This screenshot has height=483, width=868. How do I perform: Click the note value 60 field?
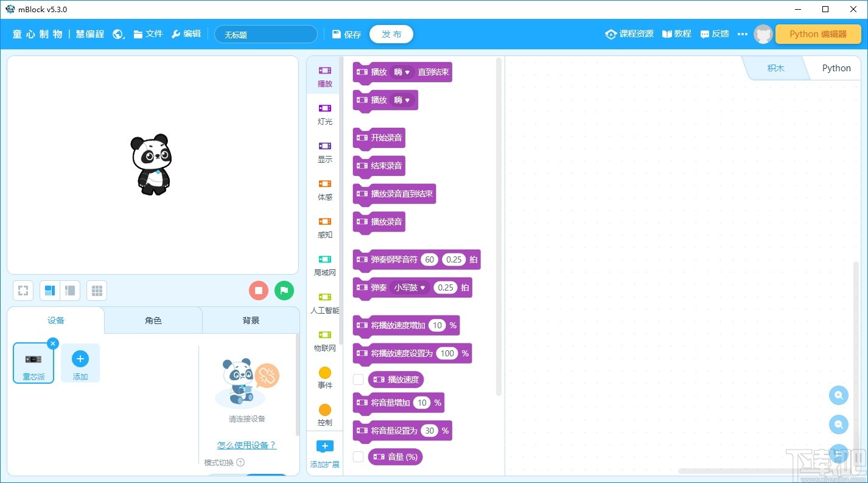pos(430,259)
